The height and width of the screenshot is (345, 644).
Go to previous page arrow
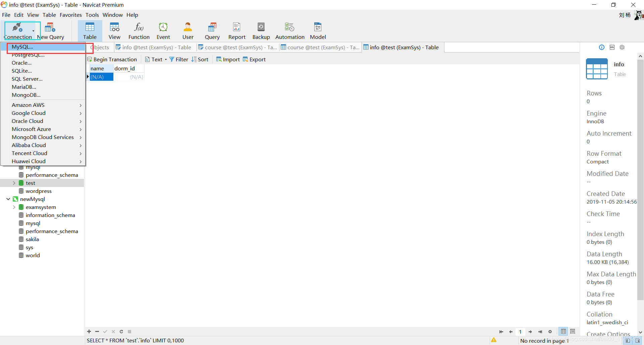pyautogui.click(x=511, y=332)
